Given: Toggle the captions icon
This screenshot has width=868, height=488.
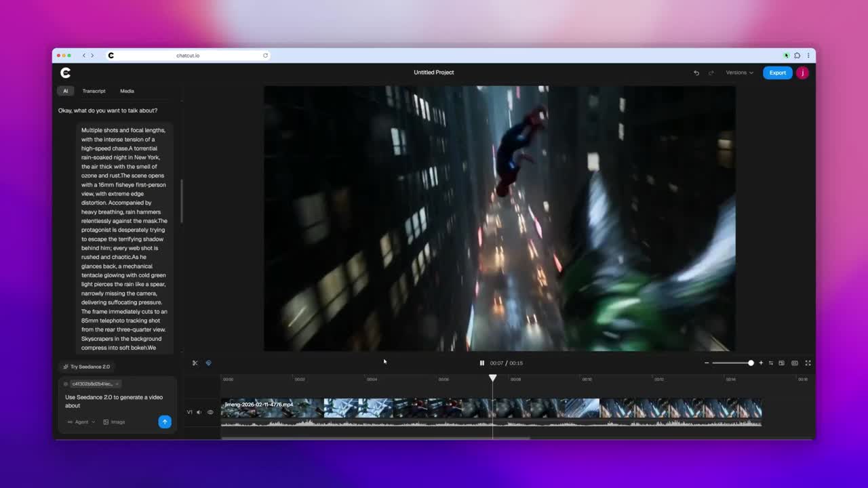Looking at the screenshot, I should (795, 363).
